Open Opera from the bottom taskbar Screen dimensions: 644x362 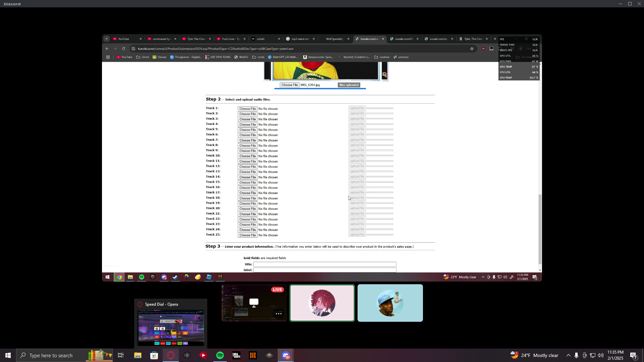(171, 355)
